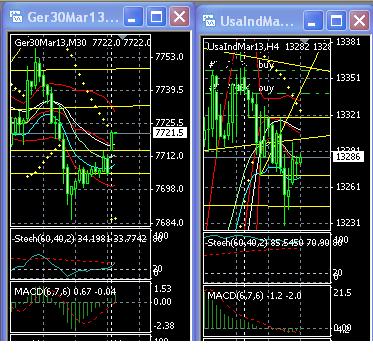Image resolution: width=373 pixels, height=361 pixels.
Task: Click the 13286 current price tag
Action: (348, 157)
